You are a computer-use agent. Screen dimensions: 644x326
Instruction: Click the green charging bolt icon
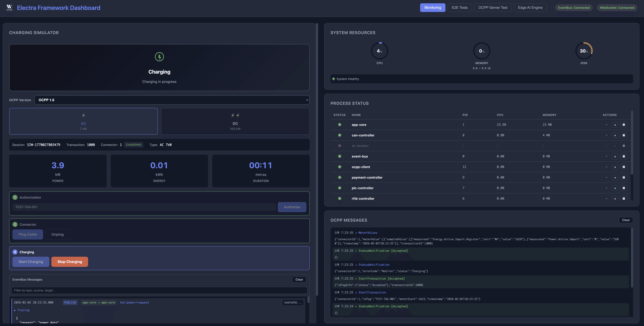coord(159,57)
